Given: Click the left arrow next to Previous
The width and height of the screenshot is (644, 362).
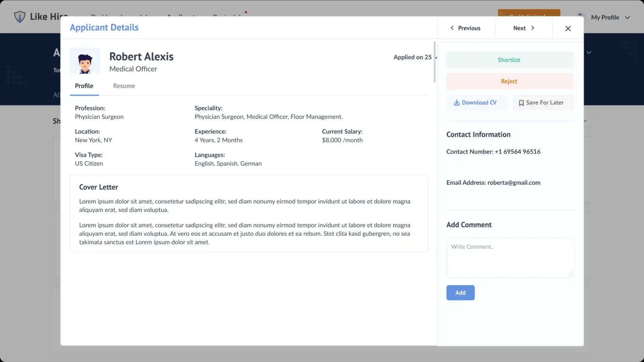Looking at the screenshot, I should point(452,28).
